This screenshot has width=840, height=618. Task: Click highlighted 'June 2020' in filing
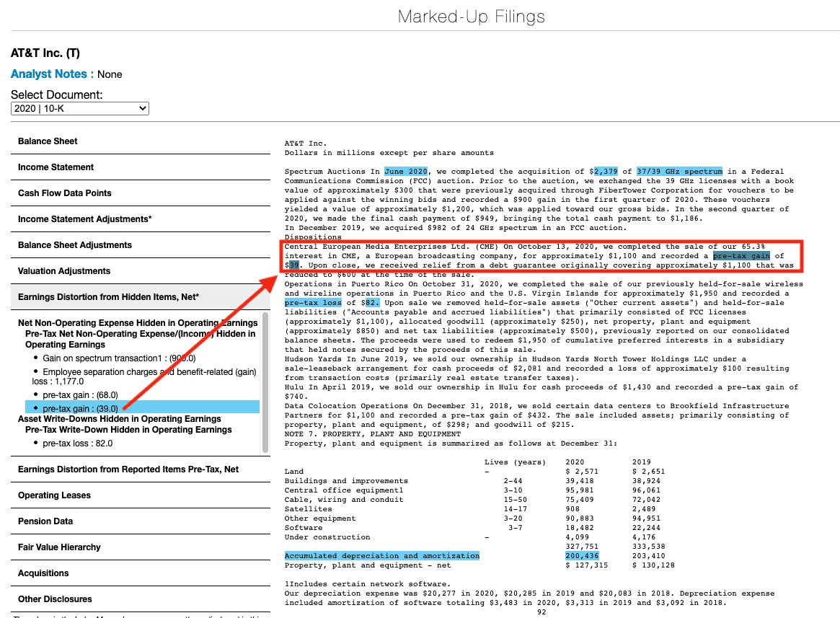click(x=406, y=172)
